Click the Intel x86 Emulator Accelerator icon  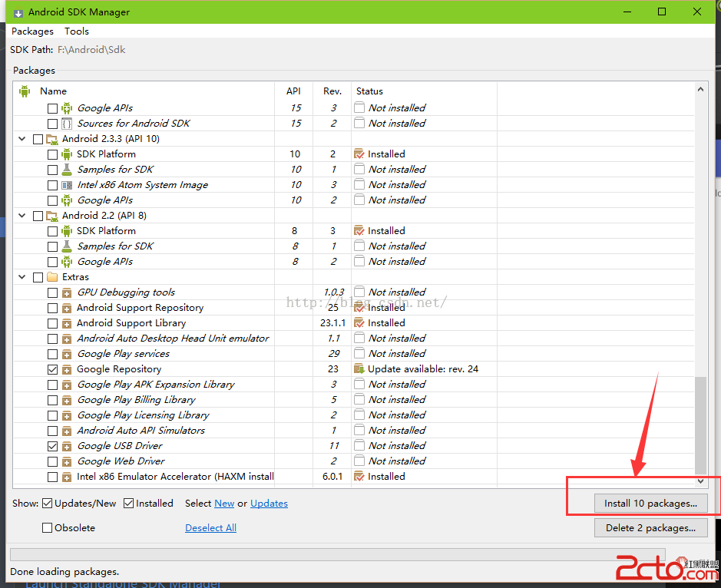[x=67, y=477]
